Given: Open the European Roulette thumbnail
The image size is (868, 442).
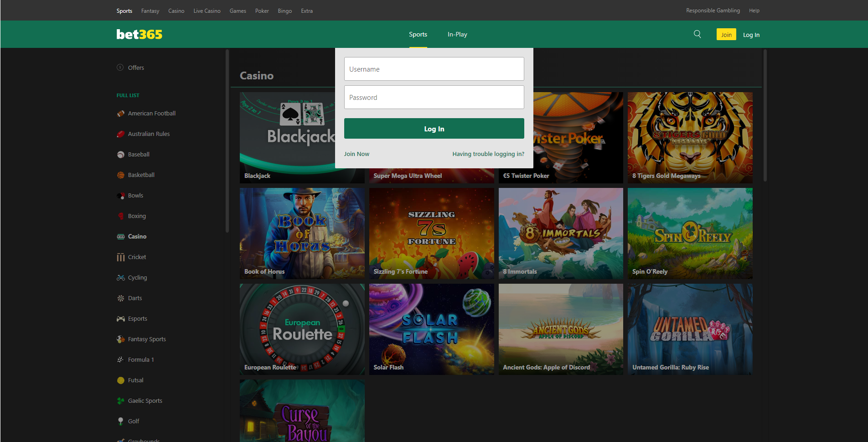Looking at the screenshot, I should 302,329.
